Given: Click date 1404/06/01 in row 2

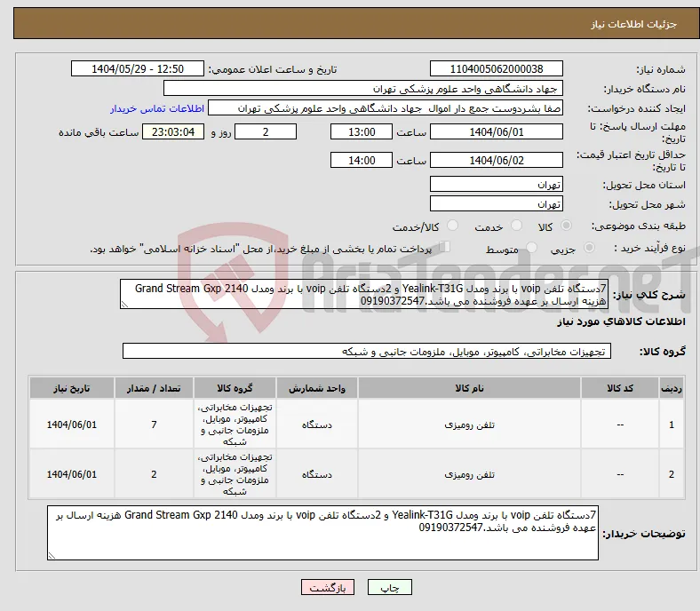Looking at the screenshot, I should click(x=72, y=474).
